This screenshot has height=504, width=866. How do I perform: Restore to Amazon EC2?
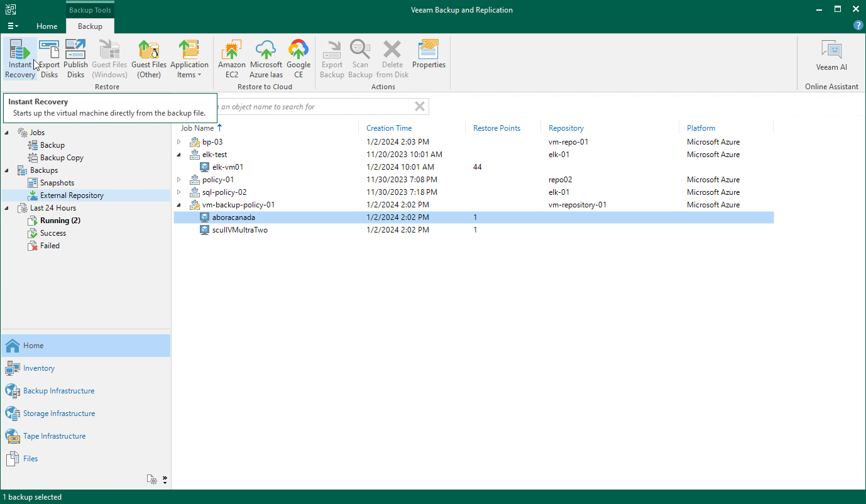tap(232, 59)
